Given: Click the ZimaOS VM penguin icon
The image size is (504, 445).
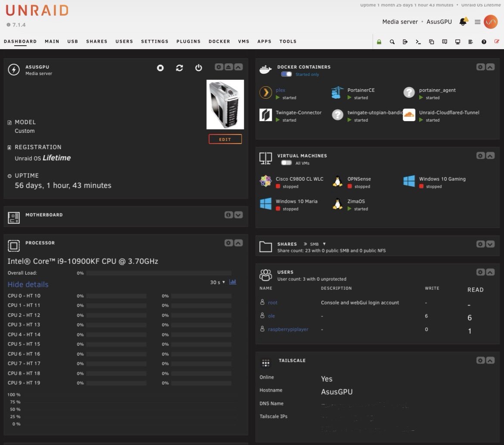Looking at the screenshot, I should click(x=337, y=204).
